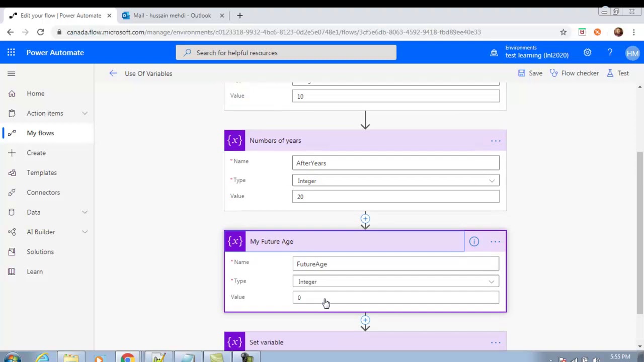Expand the Action items menu
Viewport: 644px width, 362px height.
85,113
